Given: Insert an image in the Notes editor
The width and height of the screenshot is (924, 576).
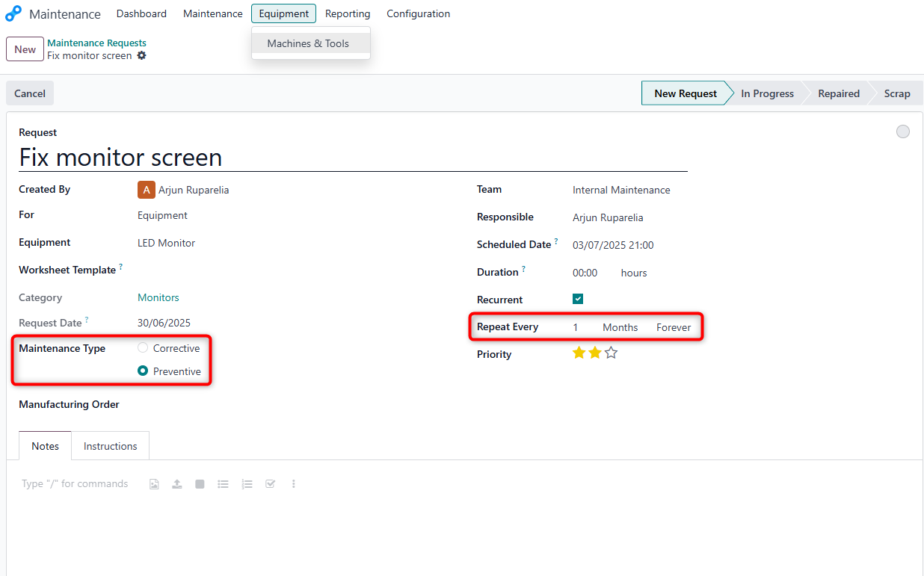Looking at the screenshot, I should (154, 483).
